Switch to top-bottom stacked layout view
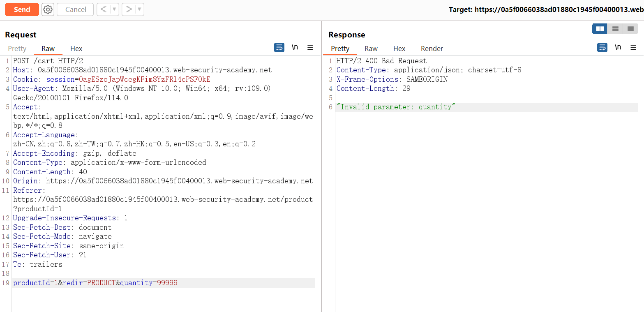644x312 pixels. (615, 29)
